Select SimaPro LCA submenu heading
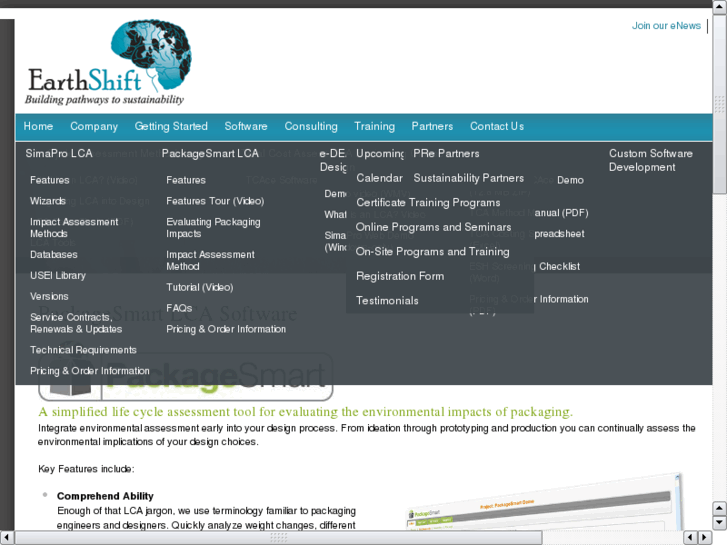This screenshot has width=727, height=545. pyautogui.click(x=59, y=154)
